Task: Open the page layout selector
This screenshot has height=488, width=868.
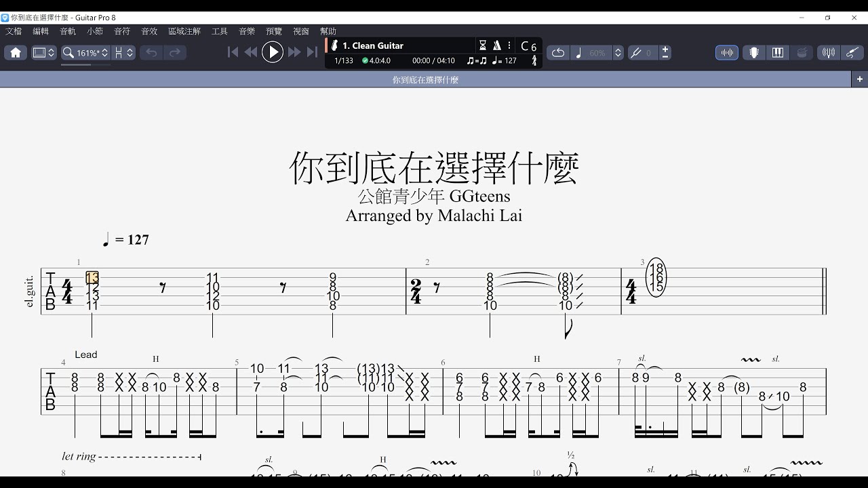Action: pos(124,52)
